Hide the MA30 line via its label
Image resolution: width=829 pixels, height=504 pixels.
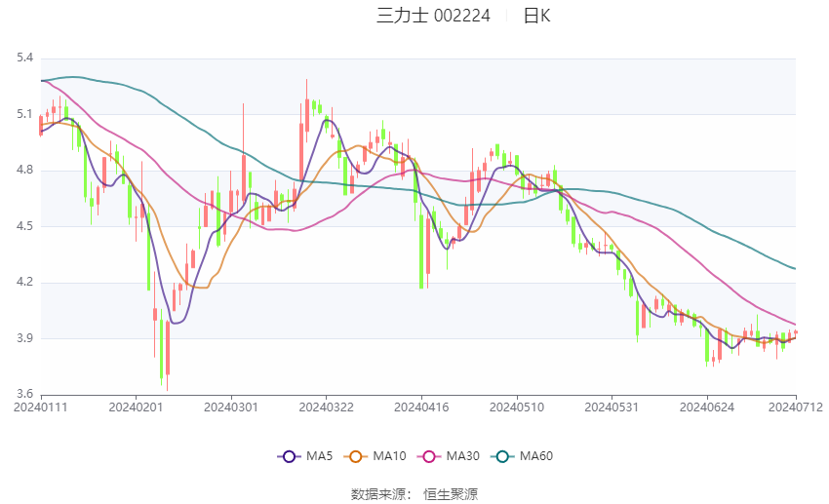(462, 456)
